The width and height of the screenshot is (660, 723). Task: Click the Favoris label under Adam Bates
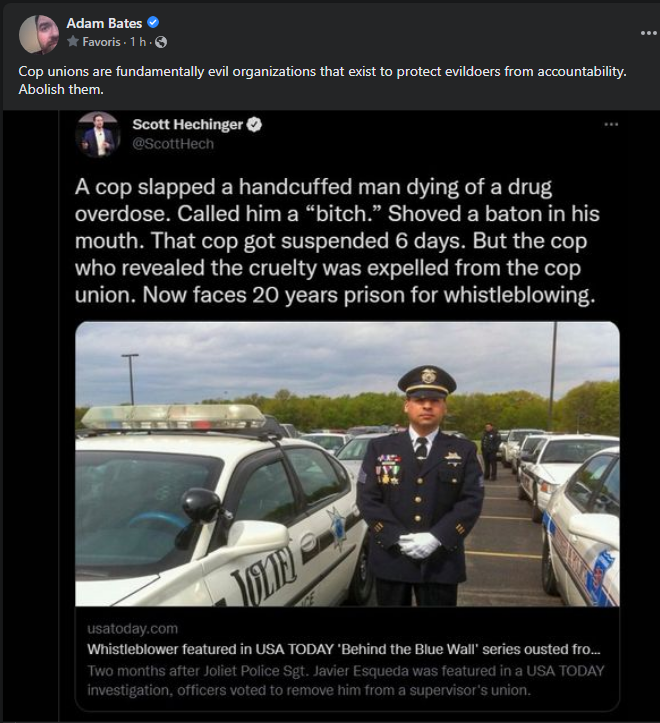pyautogui.click(x=101, y=42)
